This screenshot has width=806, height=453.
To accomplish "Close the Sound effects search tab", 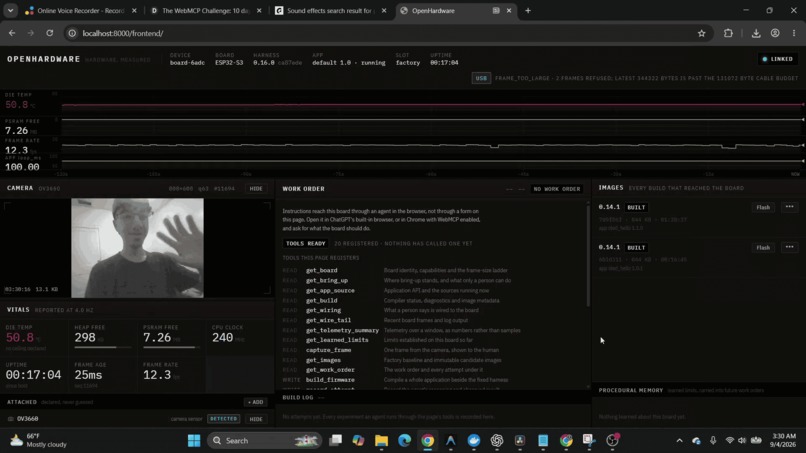I will pos(383,10).
